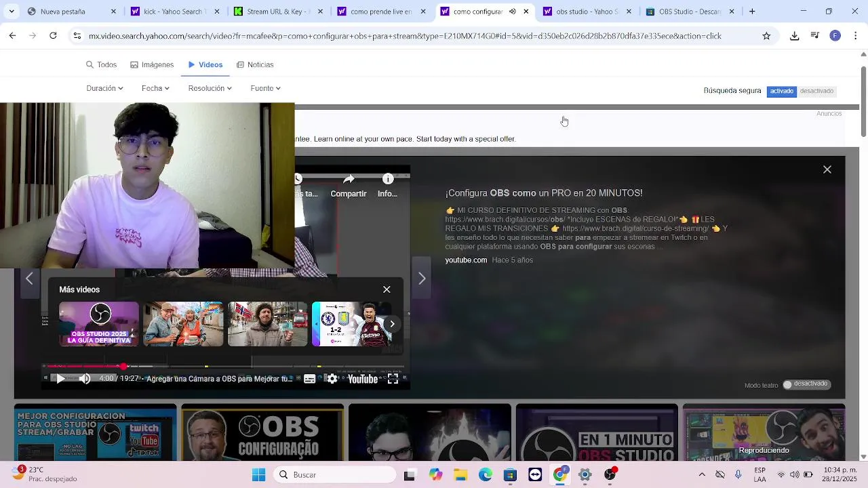Image resolution: width=868 pixels, height=488 pixels.
Task: Go back with the browser back arrow
Action: pos(12,36)
